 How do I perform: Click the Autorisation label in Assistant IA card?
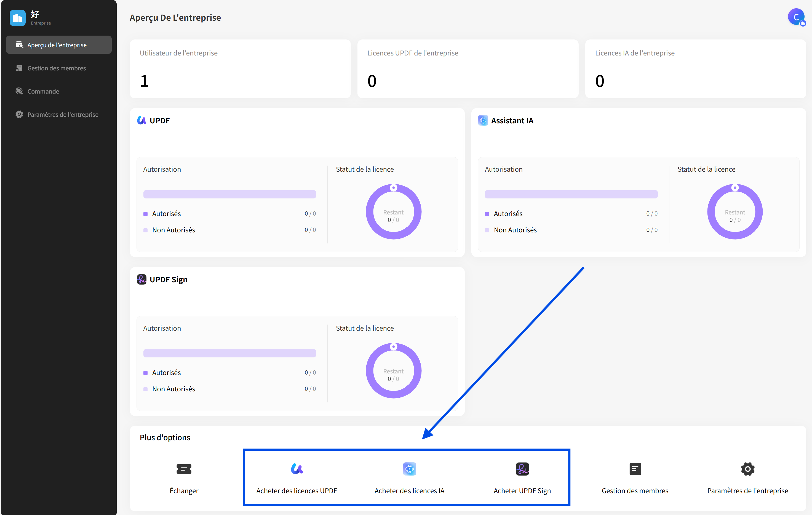504,169
